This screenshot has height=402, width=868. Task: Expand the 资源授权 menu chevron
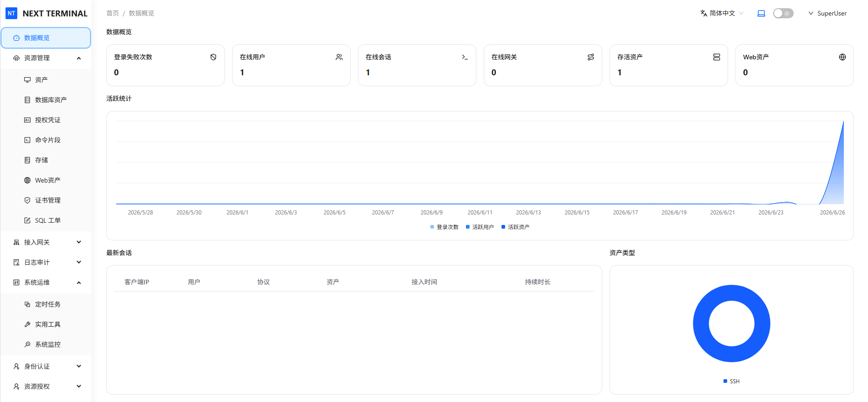coord(79,386)
